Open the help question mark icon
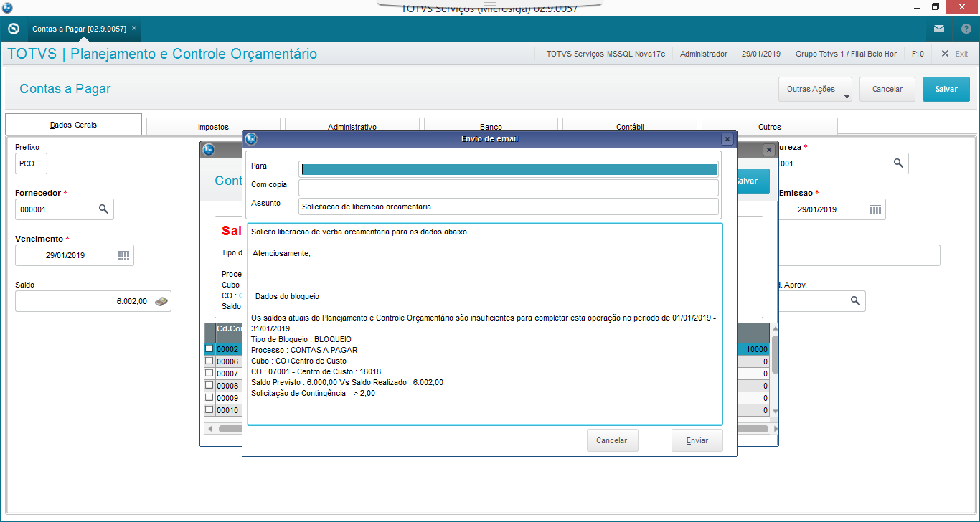This screenshot has width=980, height=522. click(x=966, y=29)
